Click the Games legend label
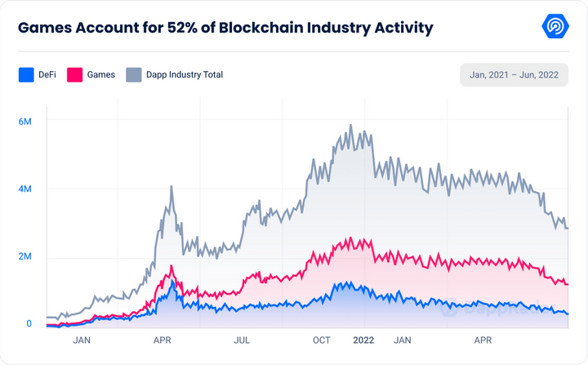This screenshot has width=588, height=365. point(101,74)
